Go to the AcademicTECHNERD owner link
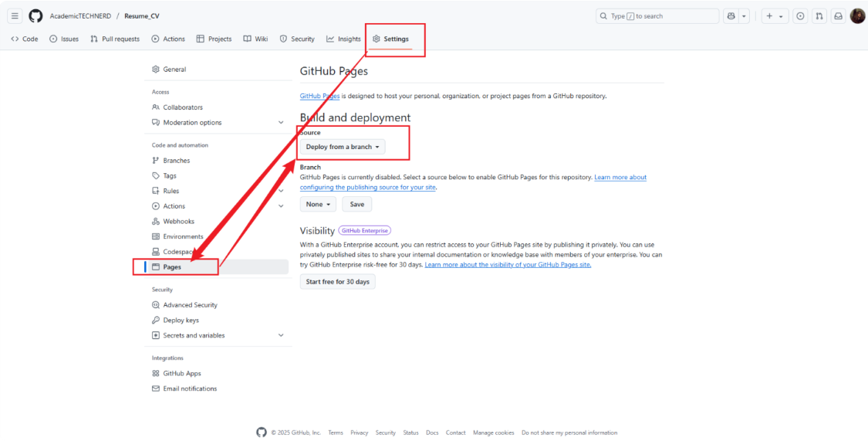Screen dimensions: 868x448 click(x=80, y=16)
